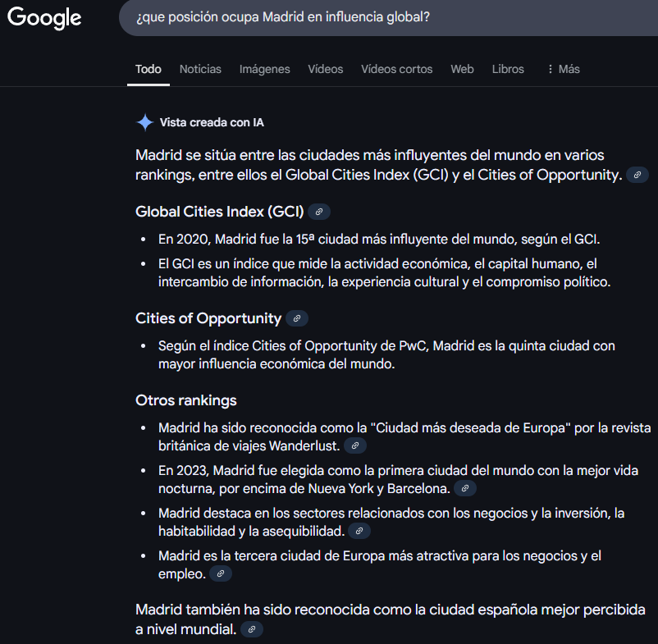Open the Google logo homepage
The height and width of the screenshot is (644, 658).
(44, 17)
